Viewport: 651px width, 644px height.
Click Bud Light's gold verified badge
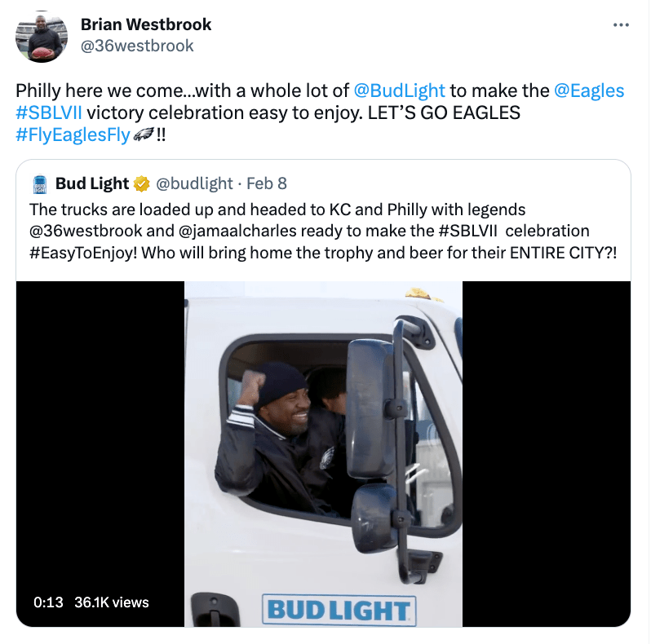tap(142, 183)
